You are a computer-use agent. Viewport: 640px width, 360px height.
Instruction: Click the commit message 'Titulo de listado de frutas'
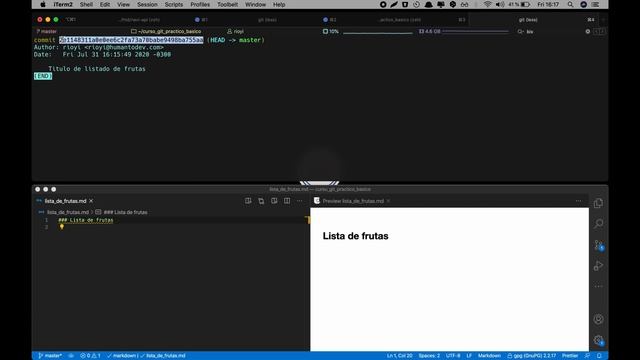97,69
